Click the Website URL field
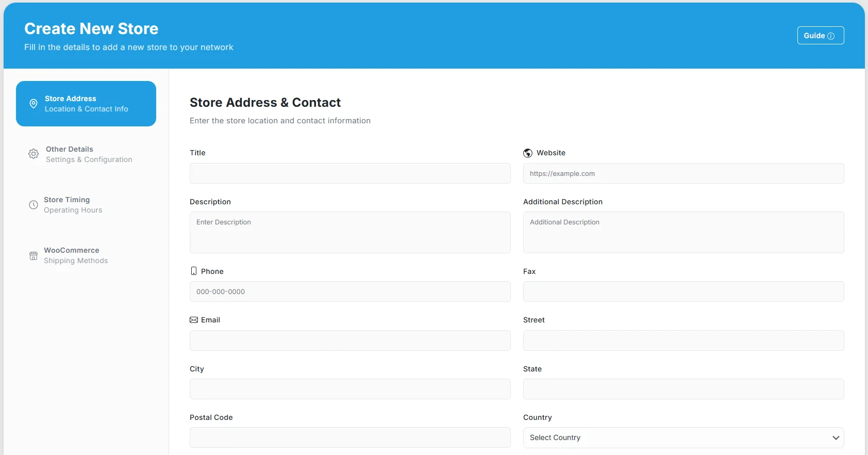The width and height of the screenshot is (868, 455). click(683, 173)
